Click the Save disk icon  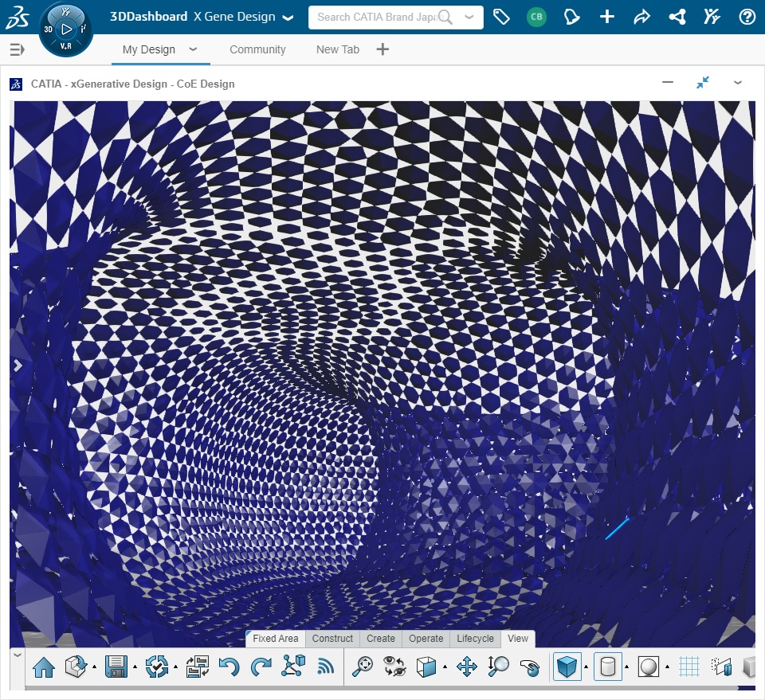116,667
